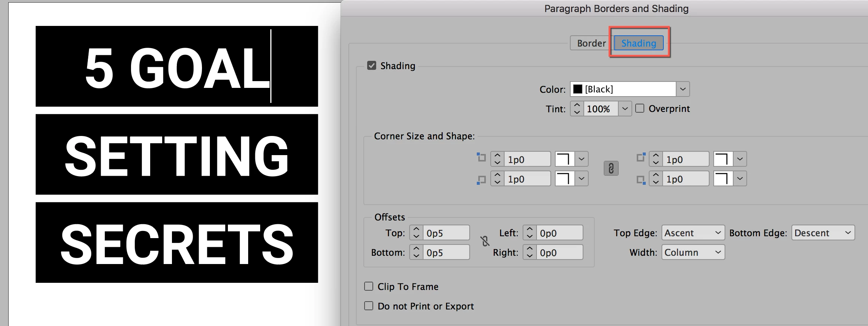Viewport: 868px width, 326px height.
Task: Open the Top Edge Ascent dropdown
Action: click(x=693, y=232)
